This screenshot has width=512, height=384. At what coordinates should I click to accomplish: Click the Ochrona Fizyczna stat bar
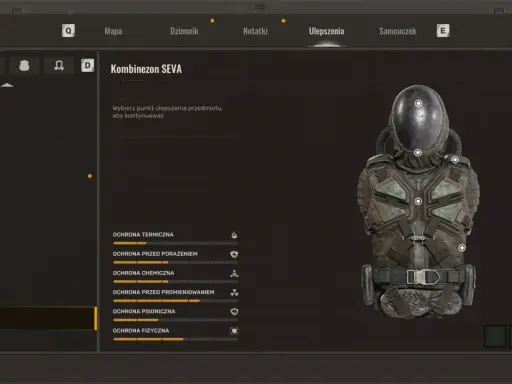point(176,339)
